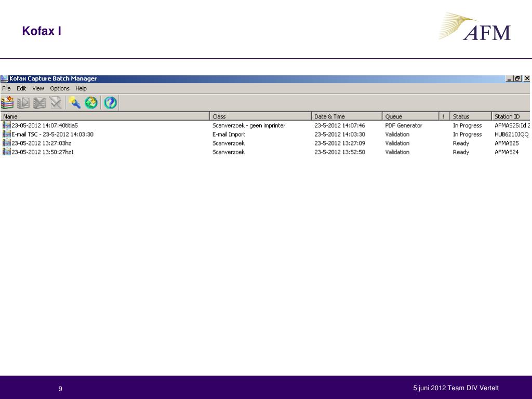This screenshot has height=399, width=532.
Task: Select batch 23-05-2012 13:27:03hz
Action: click(42, 143)
